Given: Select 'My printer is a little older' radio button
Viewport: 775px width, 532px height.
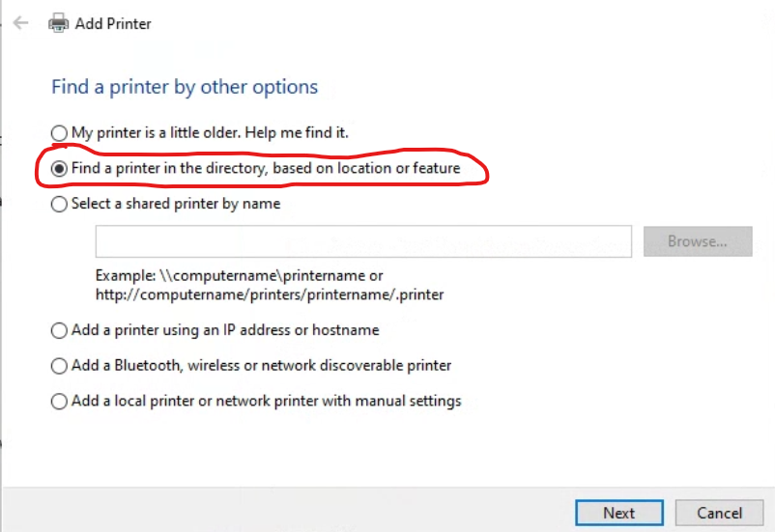Looking at the screenshot, I should pyautogui.click(x=60, y=132).
